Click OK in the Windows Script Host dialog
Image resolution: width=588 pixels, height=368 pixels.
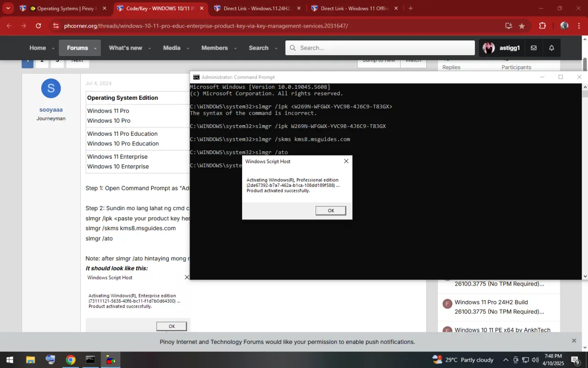[x=331, y=211]
